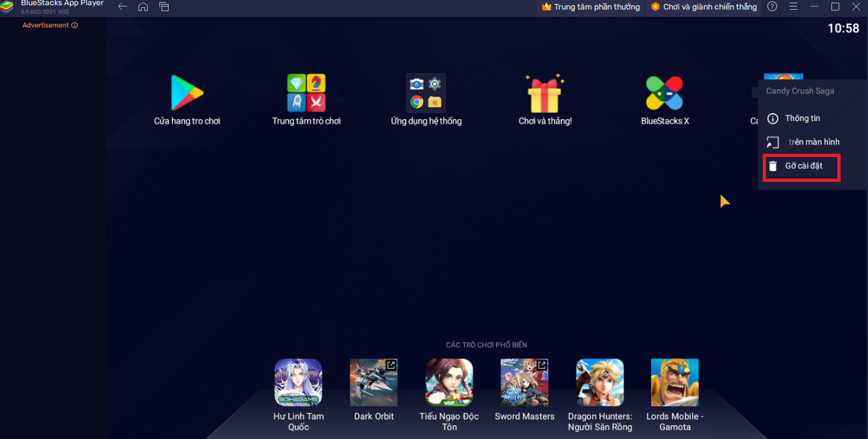This screenshot has width=868, height=439.
Task: Open the help question mark icon
Action: (x=772, y=7)
